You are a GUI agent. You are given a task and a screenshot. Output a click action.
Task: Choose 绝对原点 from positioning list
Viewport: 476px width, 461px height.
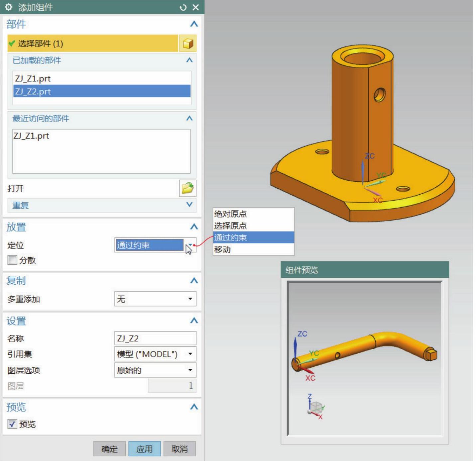coord(254,214)
